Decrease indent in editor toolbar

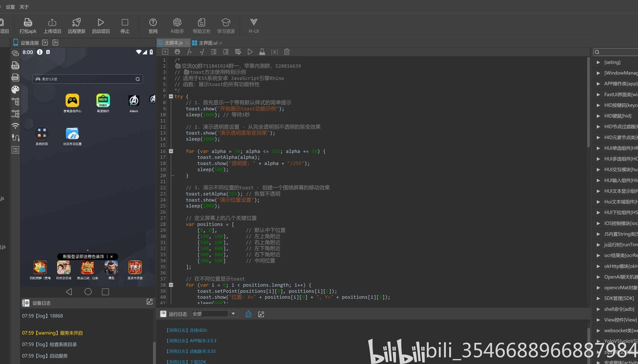[x=214, y=52]
